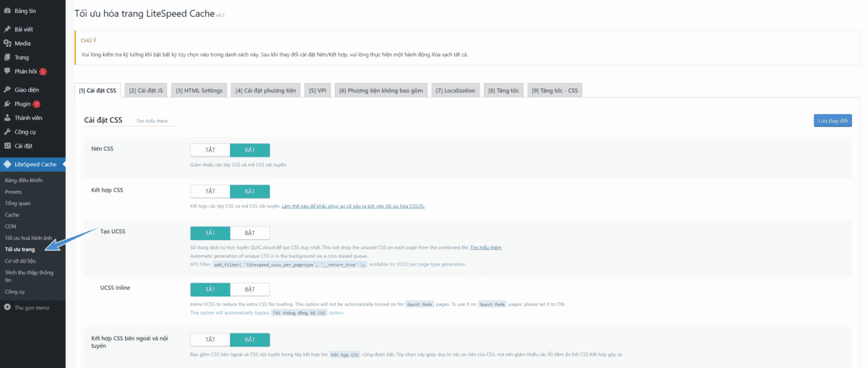Open the [3] HTML Settings tab
Image resolution: width=868 pixels, height=368 pixels.
pyautogui.click(x=199, y=90)
